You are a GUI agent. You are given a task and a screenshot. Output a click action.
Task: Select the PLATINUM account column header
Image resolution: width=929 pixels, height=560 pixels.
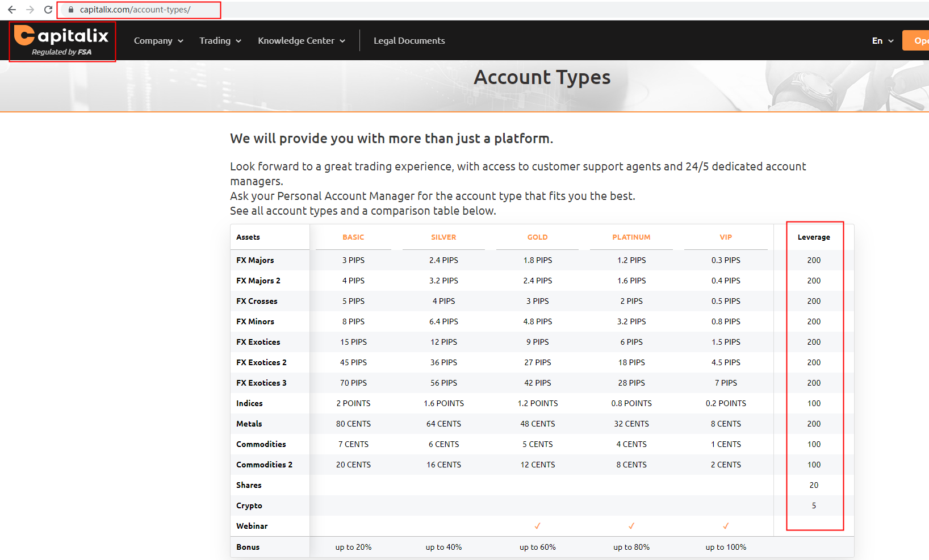click(631, 237)
